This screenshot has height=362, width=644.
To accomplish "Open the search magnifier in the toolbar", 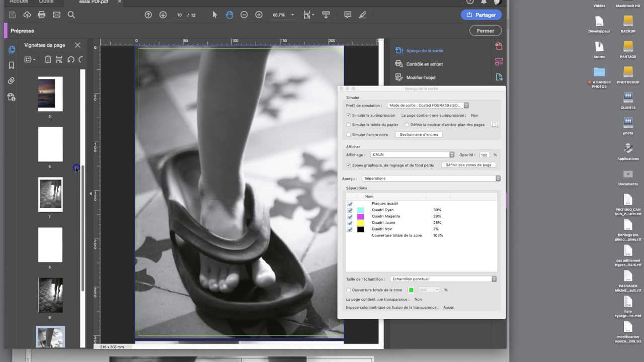I will pos(71,15).
